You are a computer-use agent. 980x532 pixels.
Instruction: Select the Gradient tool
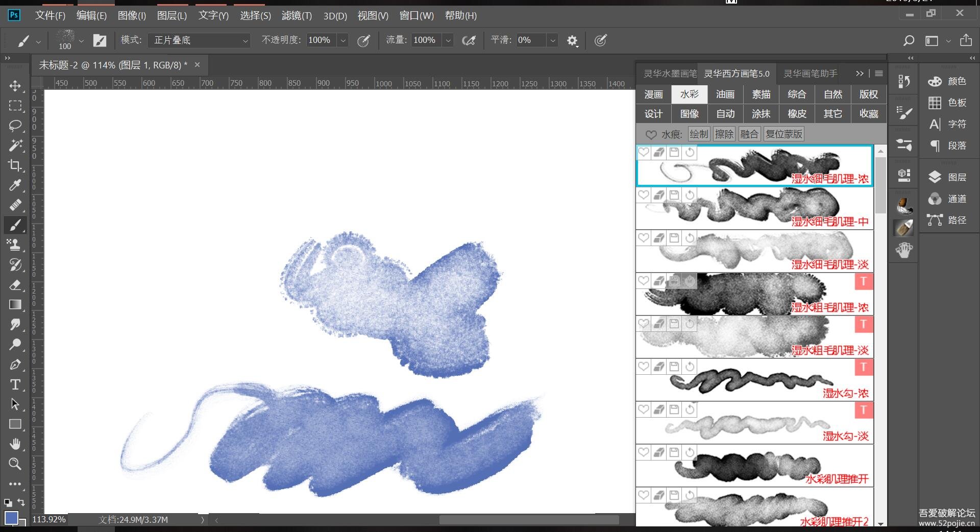pos(15,304)
